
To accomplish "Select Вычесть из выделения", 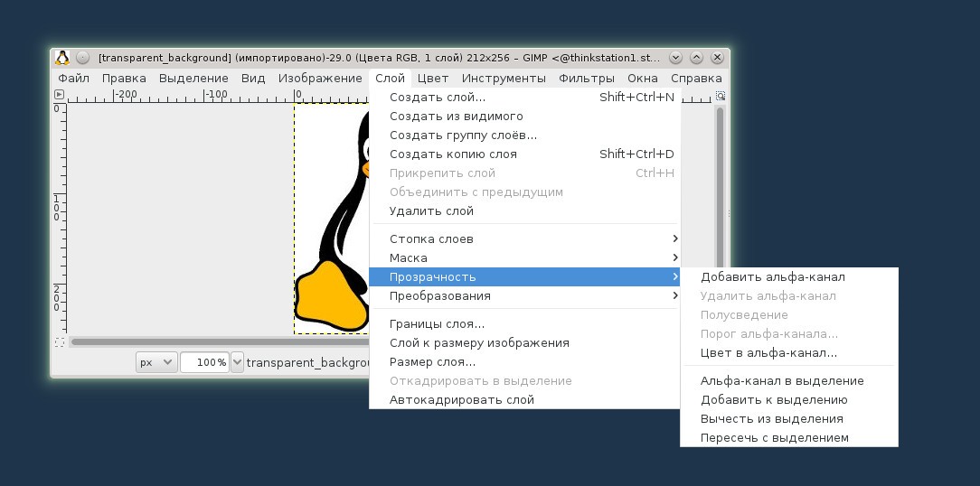I will (788, 418).
